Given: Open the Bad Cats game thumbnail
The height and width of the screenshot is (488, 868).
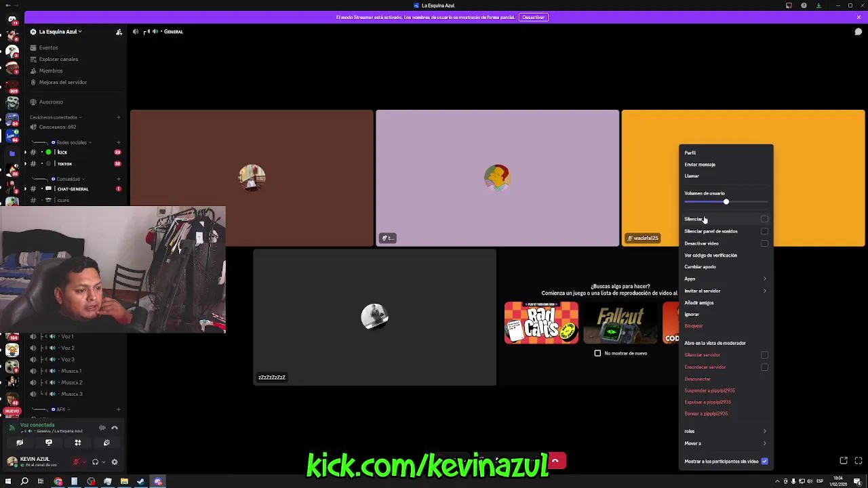Looking at the screenshot, I should pyautogui.click(x=541, y=323).
